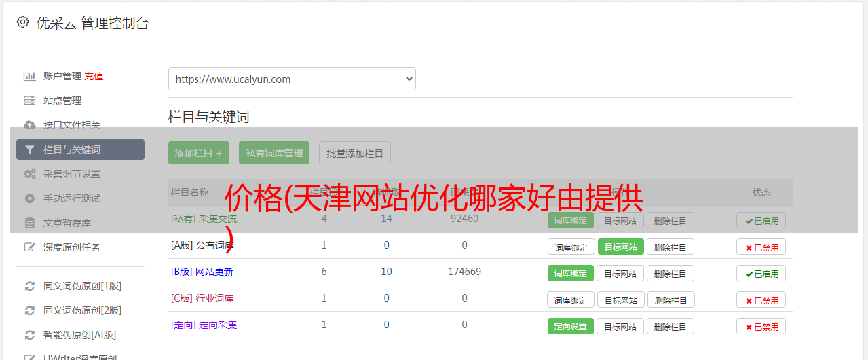This screenshot has height=360, width=868.
Task: Click 删除栏目 in the 定向采集 row
Action: [671, 326]
